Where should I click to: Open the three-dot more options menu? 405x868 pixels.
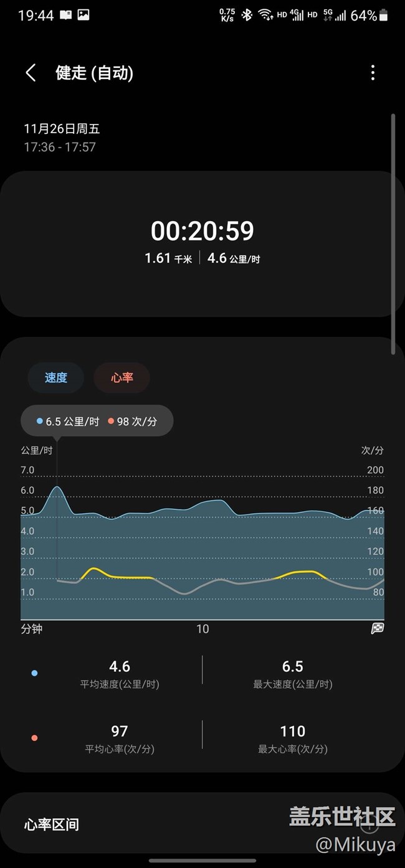pos(373,73)
